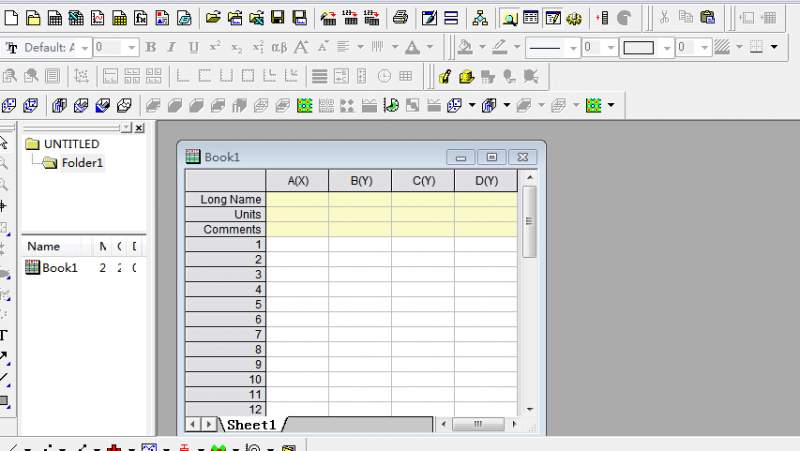
Task: Select Book1 in the file list
Action: point(60,268)
